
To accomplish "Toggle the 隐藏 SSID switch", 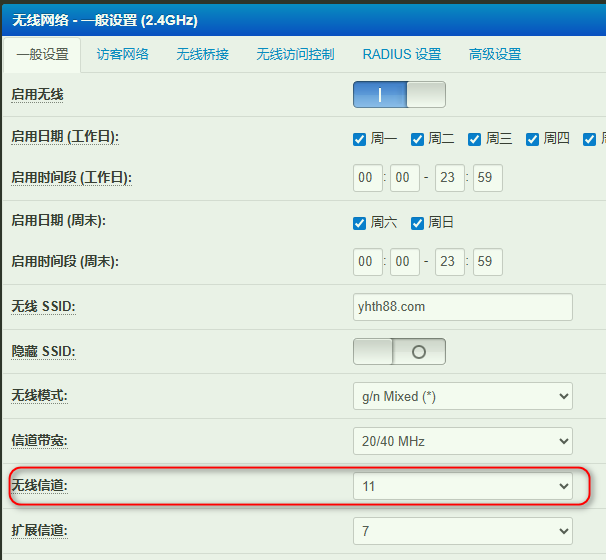I will [x=399, y=352].
